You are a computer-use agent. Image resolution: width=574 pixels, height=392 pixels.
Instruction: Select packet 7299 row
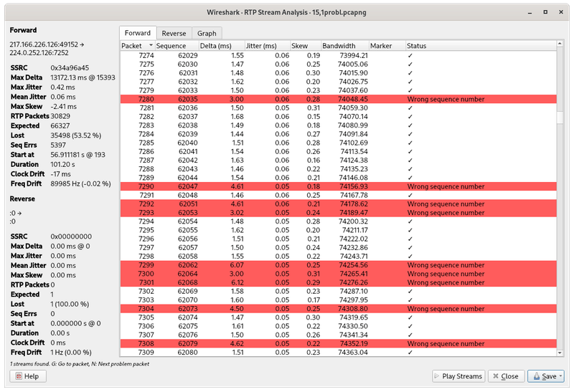(338, 265)
